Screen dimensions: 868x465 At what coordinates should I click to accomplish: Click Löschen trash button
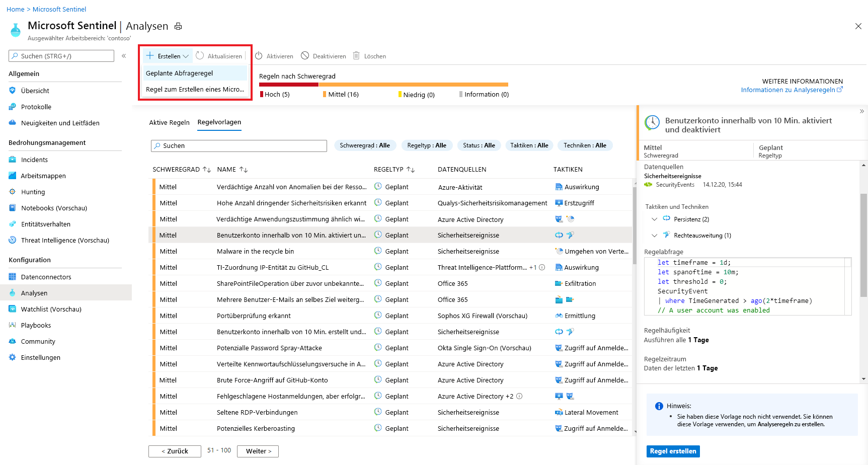click(x=369, y=56)
